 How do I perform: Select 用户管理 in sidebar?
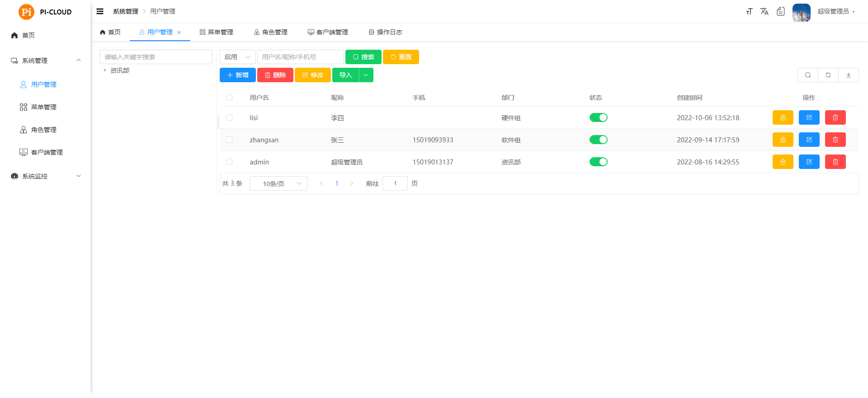[45, 84]
